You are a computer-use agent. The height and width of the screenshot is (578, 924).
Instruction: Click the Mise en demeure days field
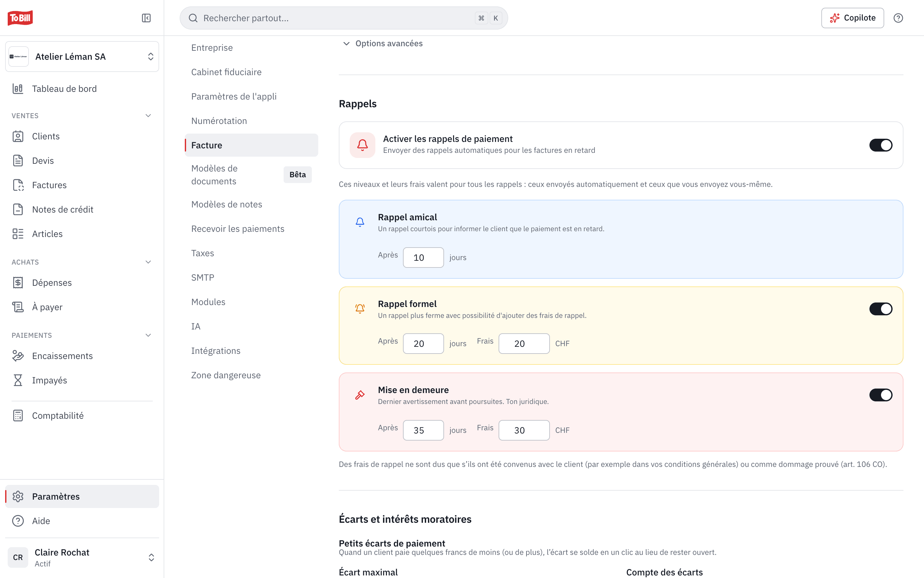click(423, 430)
